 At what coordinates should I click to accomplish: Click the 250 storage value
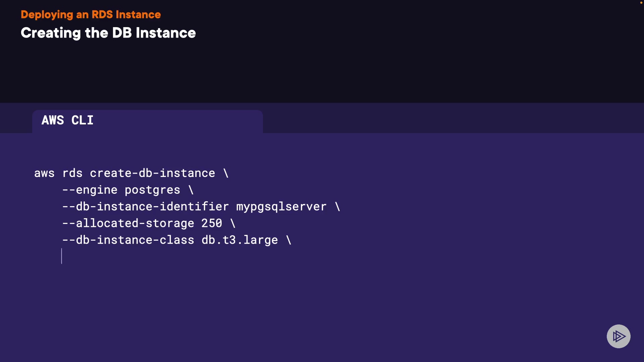pyautogui.click(x=212, y=224)
